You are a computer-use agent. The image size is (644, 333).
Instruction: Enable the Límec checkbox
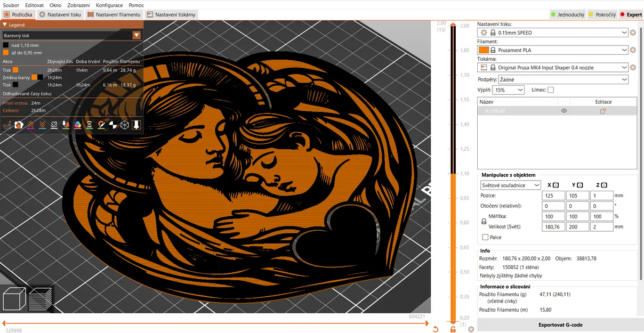[551, 90]
